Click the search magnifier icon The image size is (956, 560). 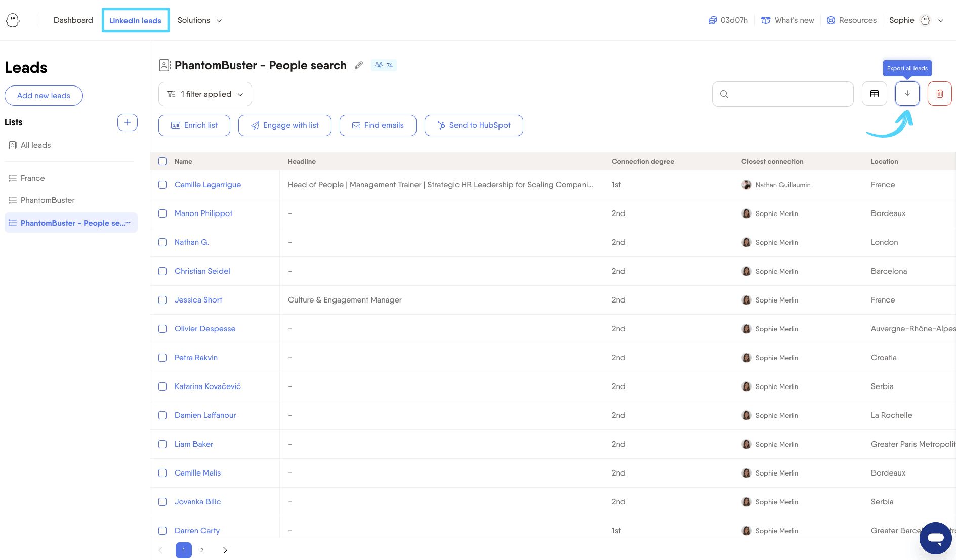[724, 94]
